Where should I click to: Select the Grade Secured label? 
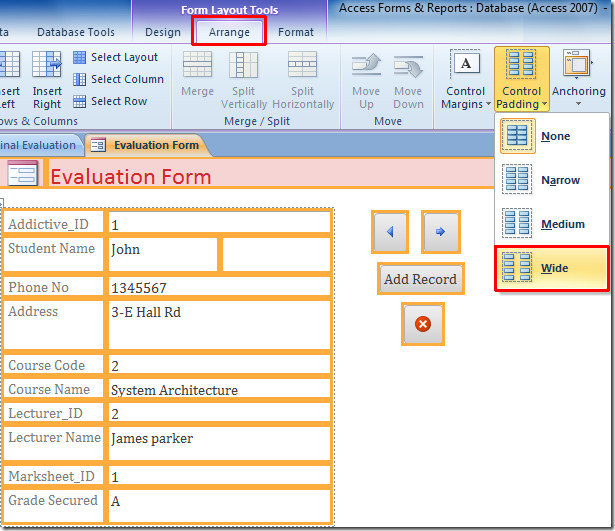(x=53, y=506)
